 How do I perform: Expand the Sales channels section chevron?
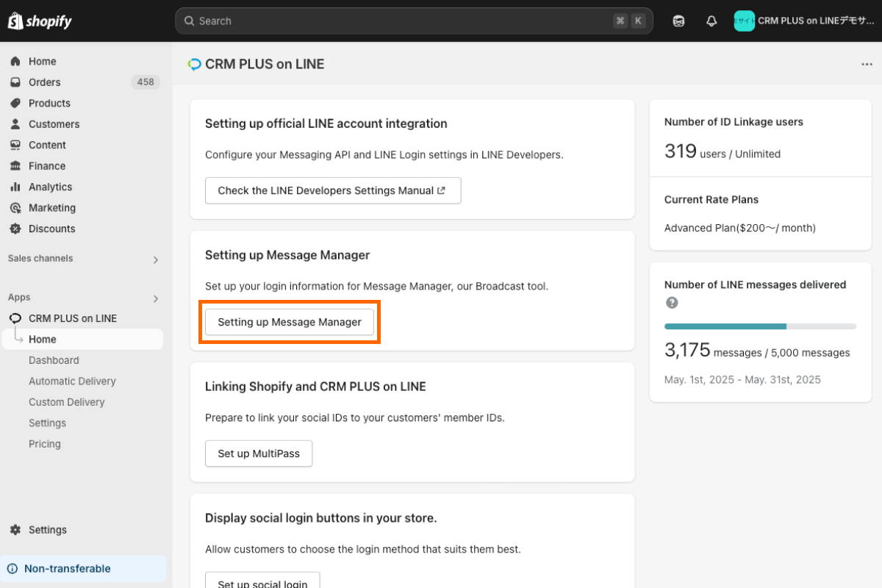tap(155, 259)
